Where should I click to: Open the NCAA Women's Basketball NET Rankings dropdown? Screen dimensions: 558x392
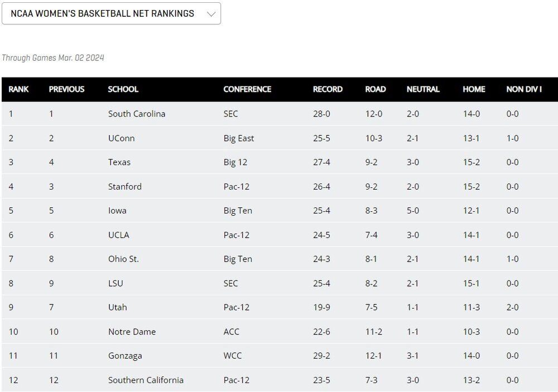pyautogui.click(x=111, y=13)
